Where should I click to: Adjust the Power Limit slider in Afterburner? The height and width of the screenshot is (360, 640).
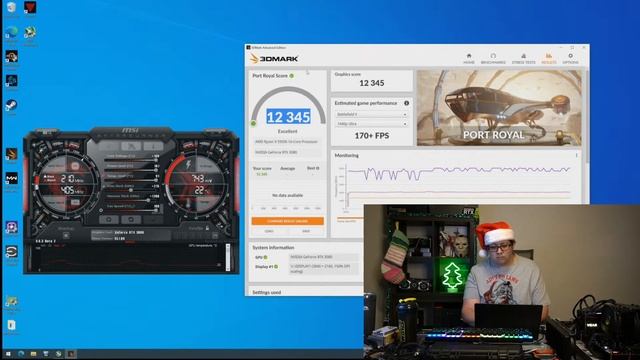click(x=131, y=169)
